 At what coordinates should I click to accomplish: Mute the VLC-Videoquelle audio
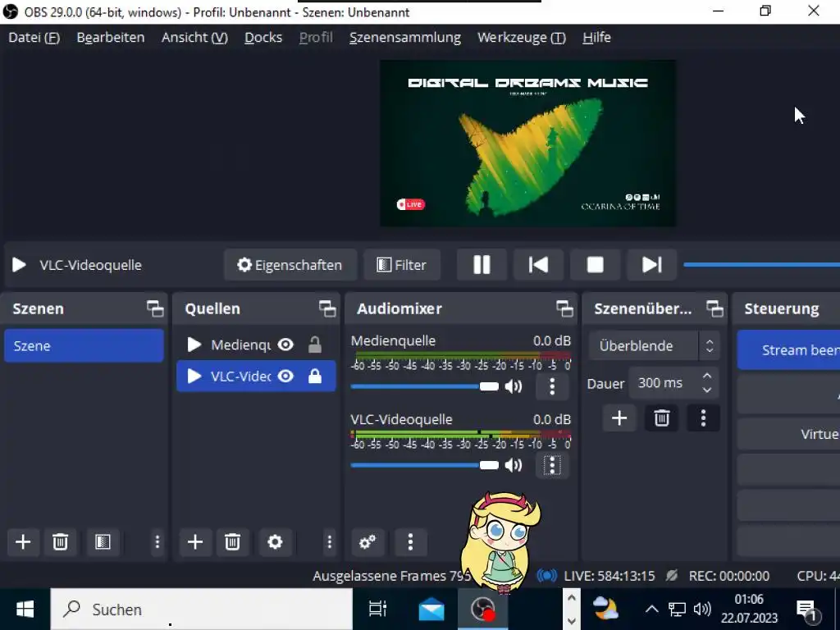[514, 465]
